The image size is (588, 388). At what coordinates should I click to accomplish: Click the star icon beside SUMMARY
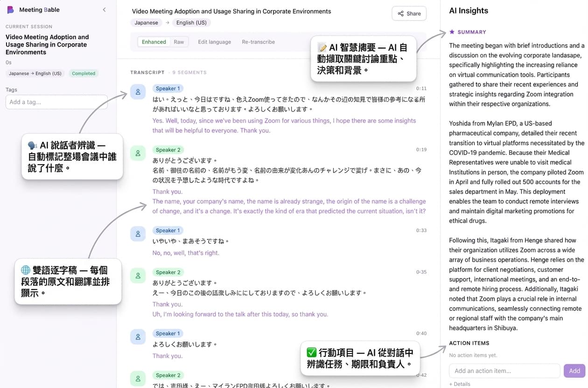point(452,32)
